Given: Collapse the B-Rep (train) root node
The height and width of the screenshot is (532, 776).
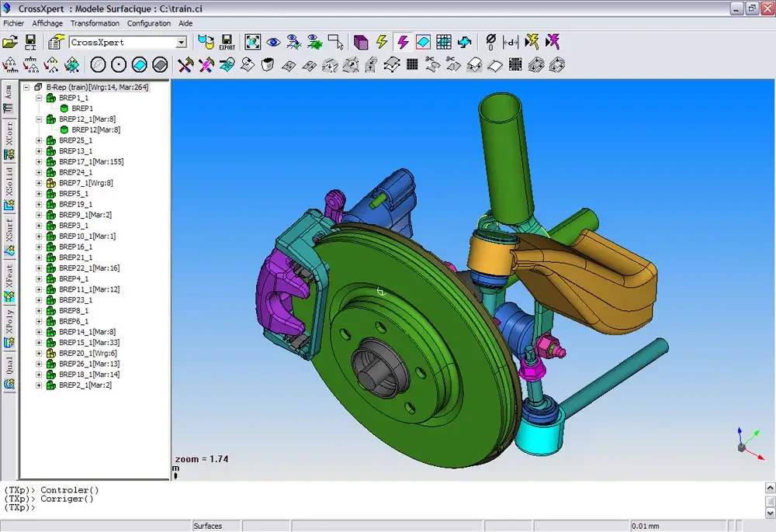Looking at the screenshot, I should (x=26, y=87).
